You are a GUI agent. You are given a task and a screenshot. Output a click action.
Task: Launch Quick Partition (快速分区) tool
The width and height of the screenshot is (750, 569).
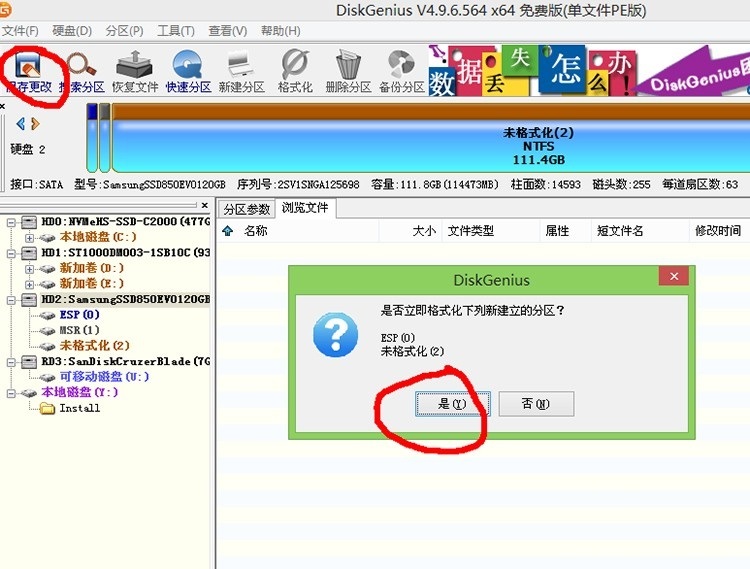point(188,72)
